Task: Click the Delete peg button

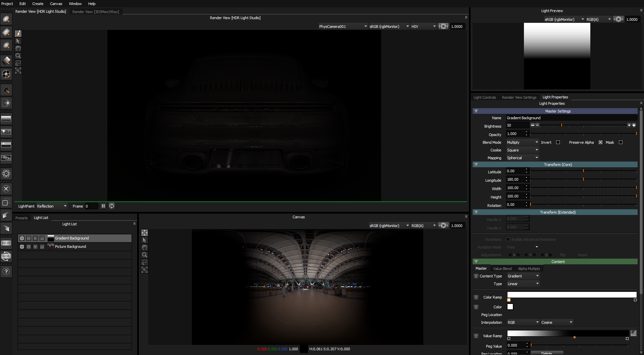Action: coord(546,353)
